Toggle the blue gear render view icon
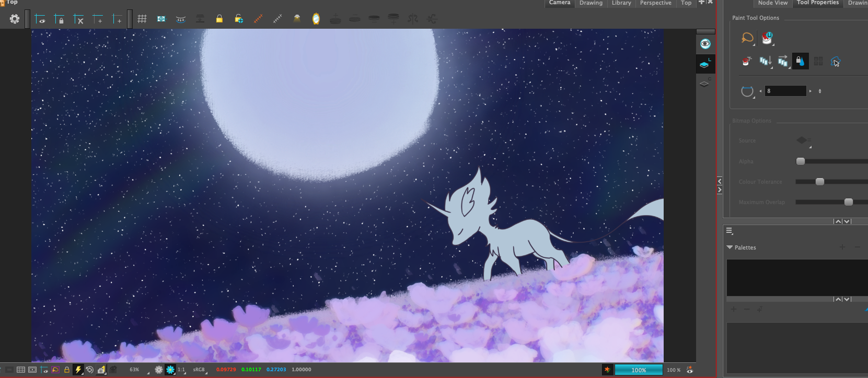868x378 pixels. [170, 370]
